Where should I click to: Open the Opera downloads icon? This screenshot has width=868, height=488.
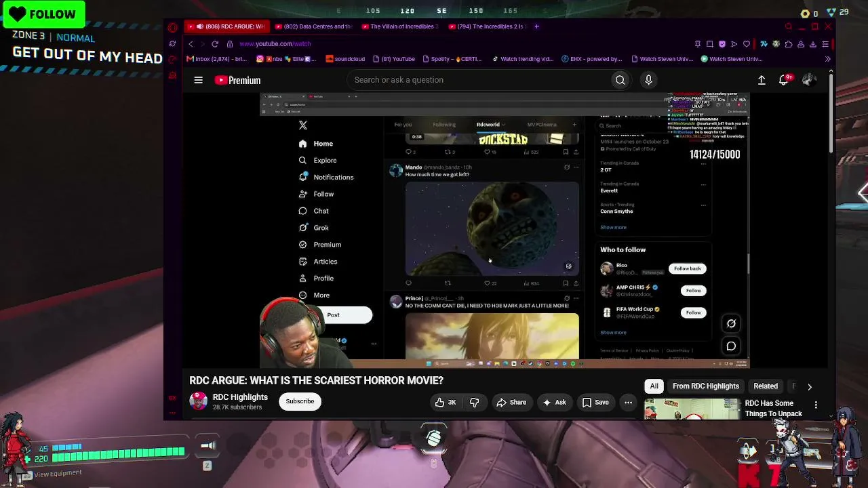click(x=813, y=44)
